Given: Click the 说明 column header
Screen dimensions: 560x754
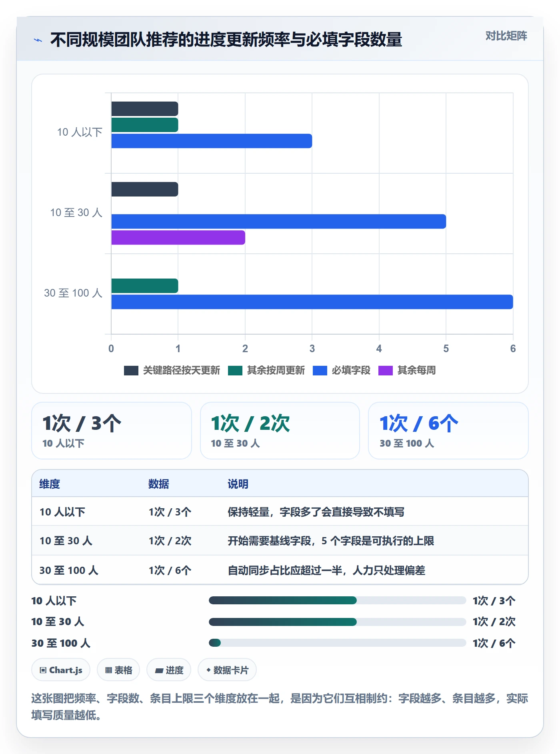Looking at the screenshot, I should (238, 484).
